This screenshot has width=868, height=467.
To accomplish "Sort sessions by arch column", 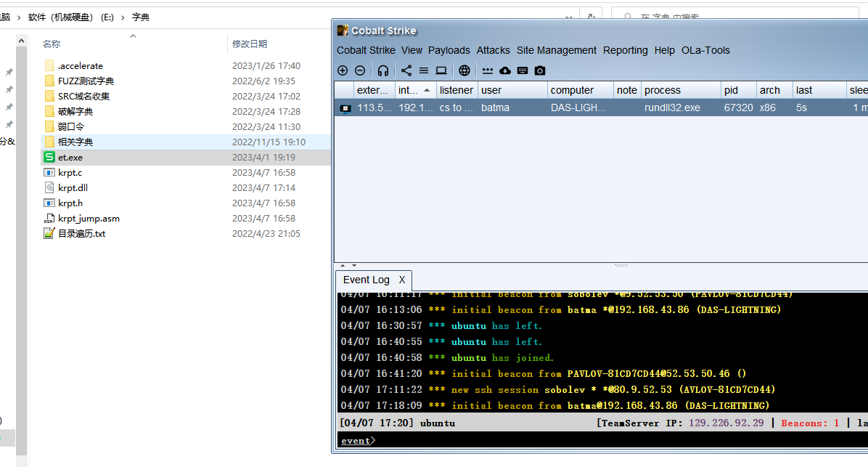I will (x=774, y=90).
